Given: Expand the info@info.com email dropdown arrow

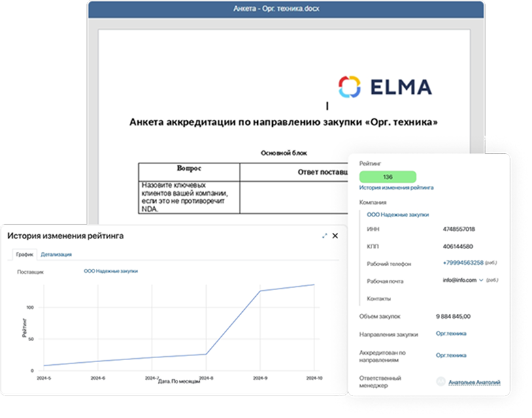Looking at the screenshot, I should click(x=482, y=280).
